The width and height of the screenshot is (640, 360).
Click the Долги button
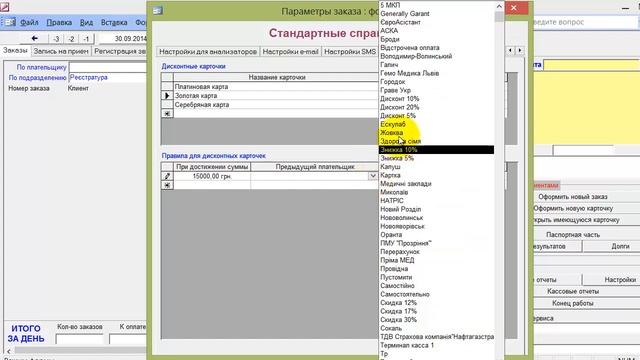[620, 246]
